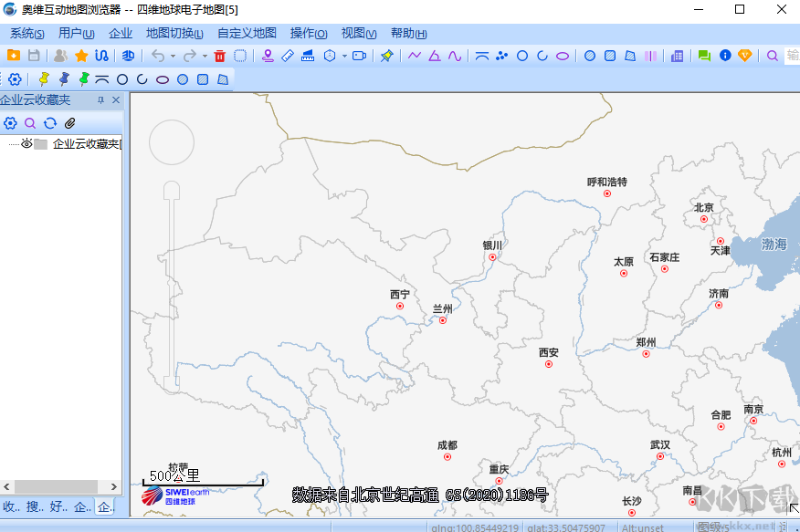The width and height of the screenshot is (800, 532).
Task: Open the 自定义地图 menu
Action: (x=247, y=34)
